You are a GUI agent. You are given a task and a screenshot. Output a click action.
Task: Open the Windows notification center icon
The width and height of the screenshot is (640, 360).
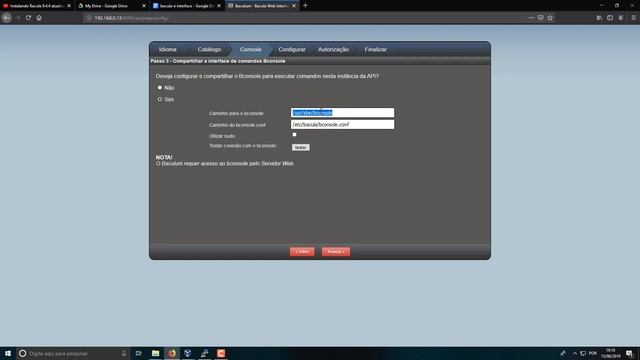click(630, 353)
